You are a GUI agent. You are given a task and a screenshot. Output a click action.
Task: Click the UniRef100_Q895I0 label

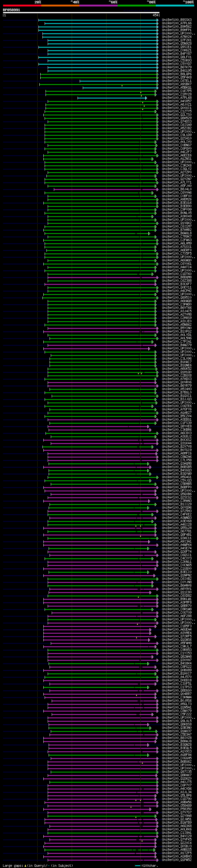[177, 297]
